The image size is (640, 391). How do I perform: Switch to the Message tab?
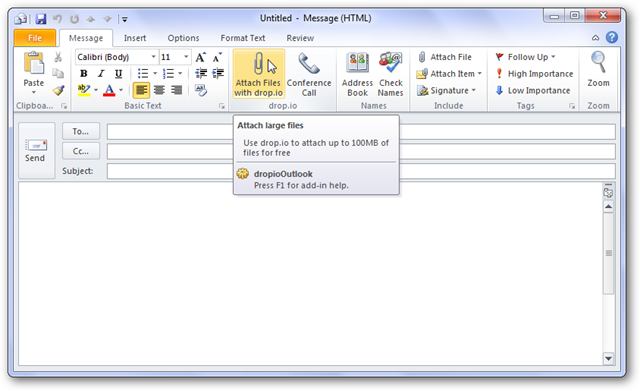pos(86,38)
